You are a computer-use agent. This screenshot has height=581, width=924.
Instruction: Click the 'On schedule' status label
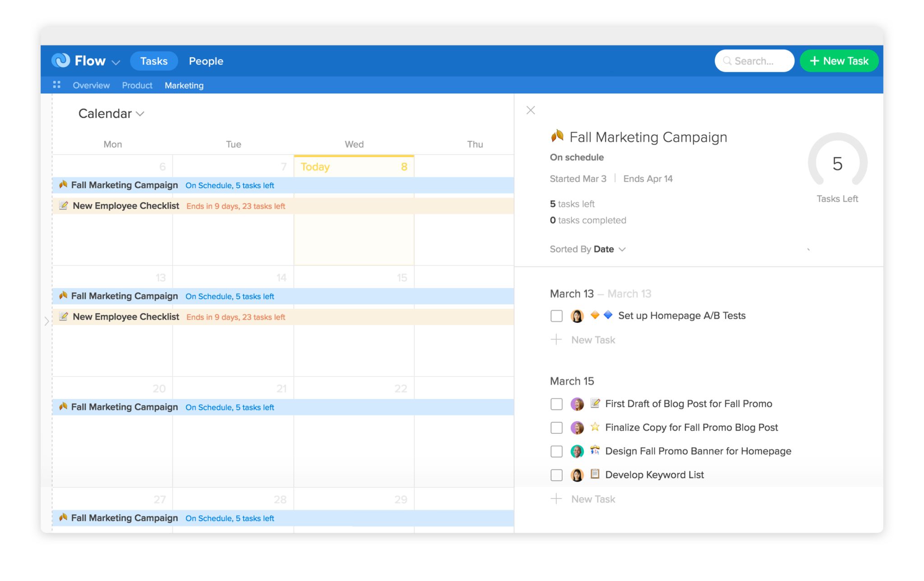[x=577, y=158]
